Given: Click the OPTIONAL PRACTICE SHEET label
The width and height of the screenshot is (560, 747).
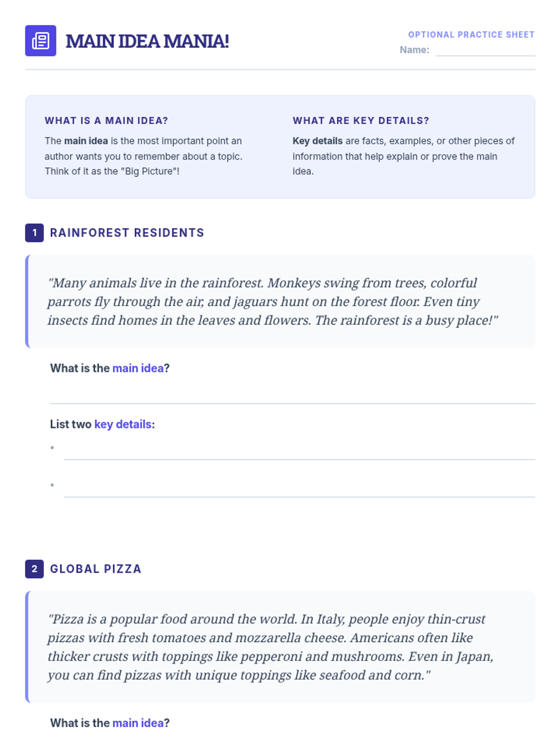Looking at the screenshot, I should point(471,35).
